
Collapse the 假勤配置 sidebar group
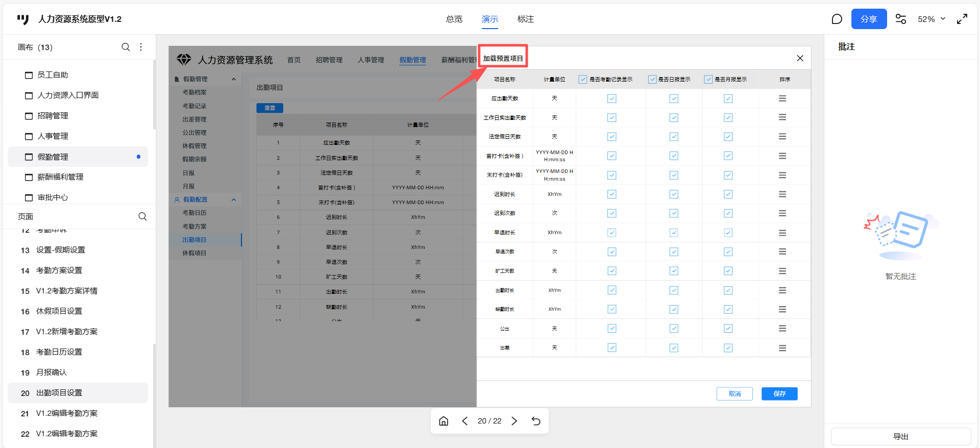[x=234, y=200]
